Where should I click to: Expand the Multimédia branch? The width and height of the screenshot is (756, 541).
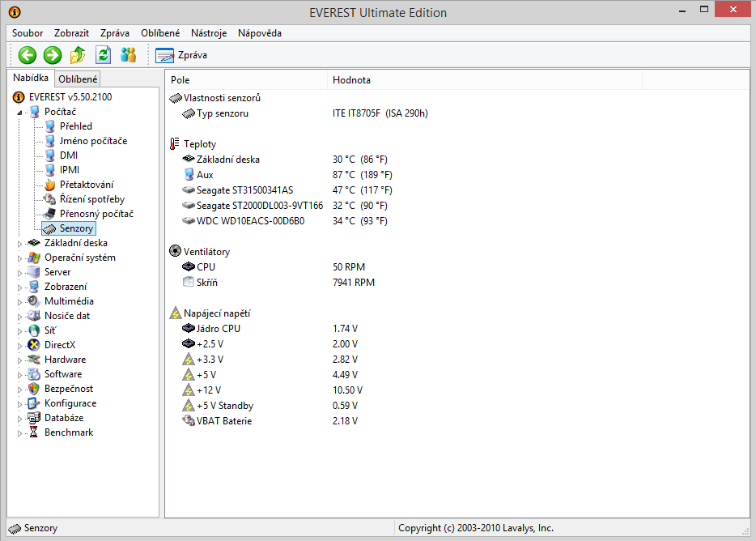click(19, 302)
